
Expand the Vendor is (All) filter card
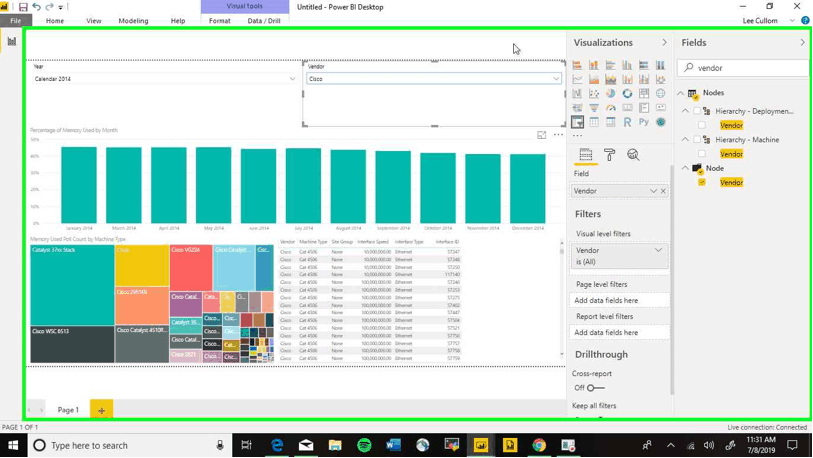coord(658,251)
